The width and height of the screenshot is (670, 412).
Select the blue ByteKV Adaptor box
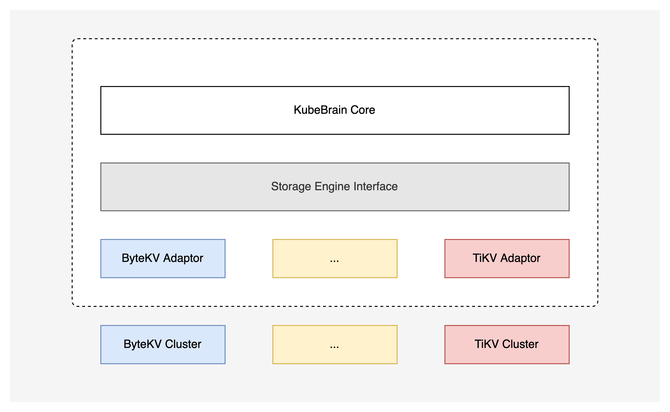(x=163, y=258)
